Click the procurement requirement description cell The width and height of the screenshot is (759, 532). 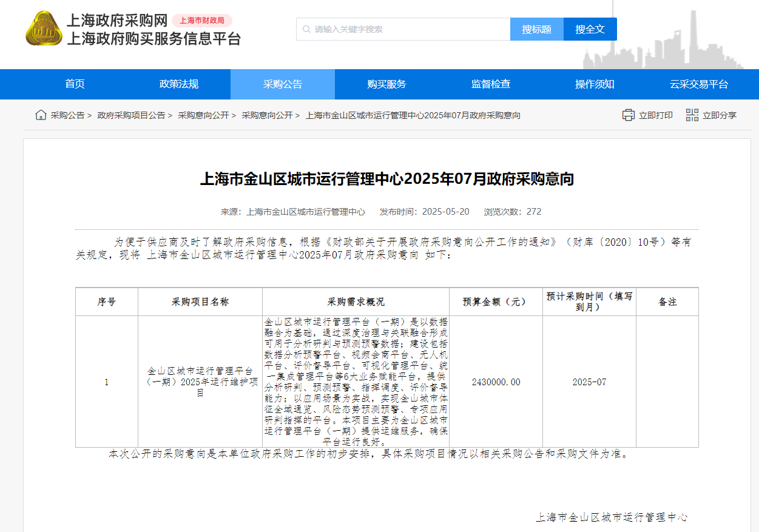[x=356, y=382]
